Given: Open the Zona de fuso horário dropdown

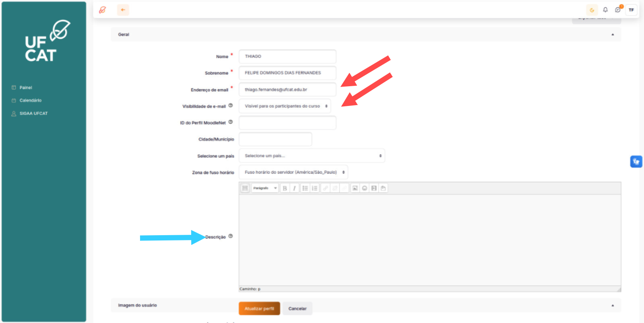Looking at the screenshot, I should (x=293, y=172).
